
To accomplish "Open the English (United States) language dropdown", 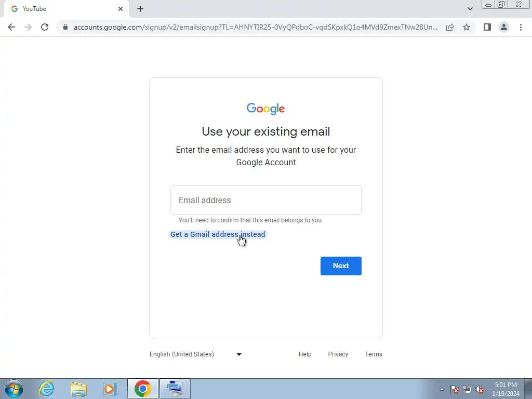I will (196, 354).
